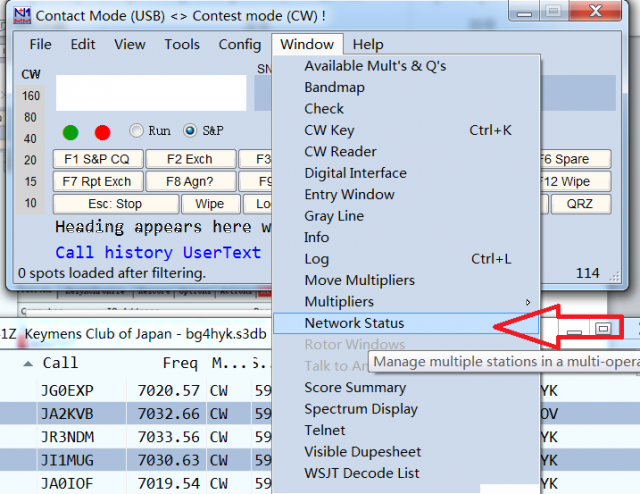Viewport: 640px width, 494px height.
Task: Open the Telnet window
Action: point(406,430)
